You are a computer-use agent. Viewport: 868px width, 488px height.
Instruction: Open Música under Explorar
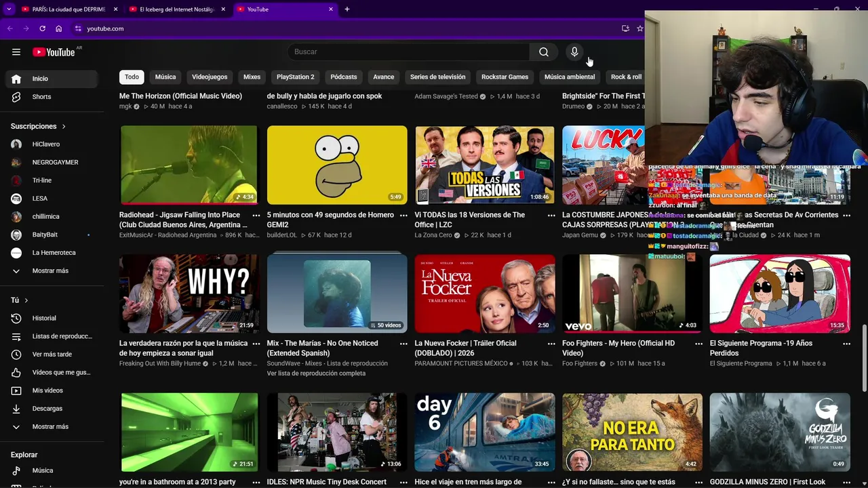(52, 470)
